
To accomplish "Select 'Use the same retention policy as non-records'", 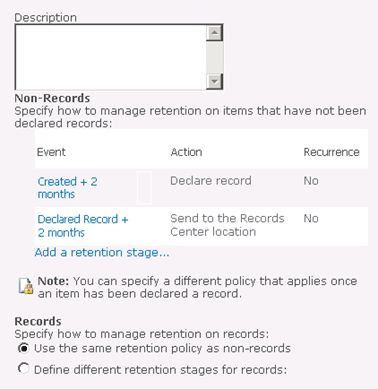I will click(x=23, y=348).
